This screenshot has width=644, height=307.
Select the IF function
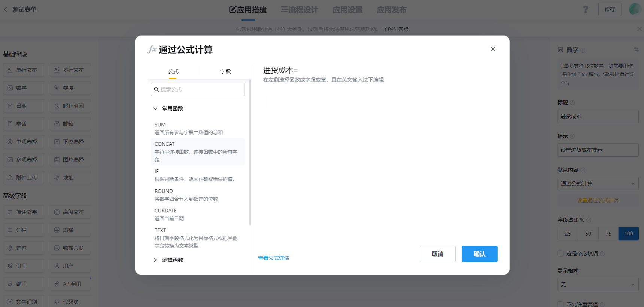pos(198,175)
